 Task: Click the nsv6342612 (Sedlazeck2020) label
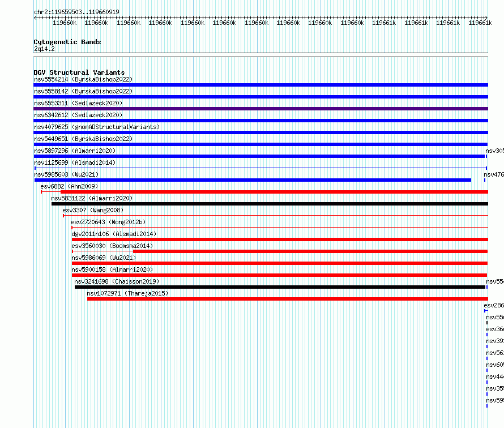pyautogui.click(x=78, y=115)
